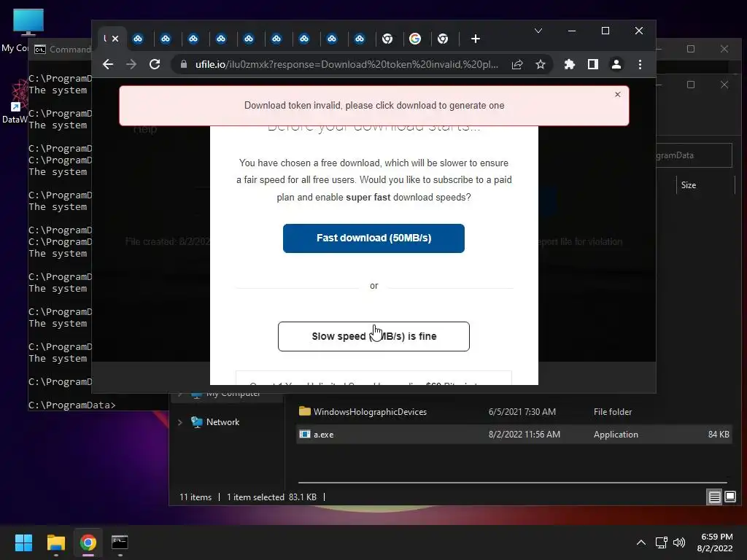
Task: Open the tab search chevron
Action: [x=538, y=31]
